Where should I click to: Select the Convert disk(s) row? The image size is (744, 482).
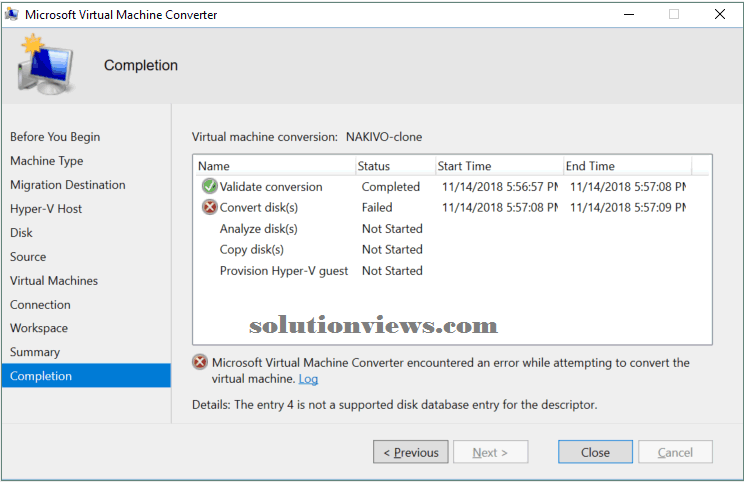pyautogui.click(x=452, y=207)
